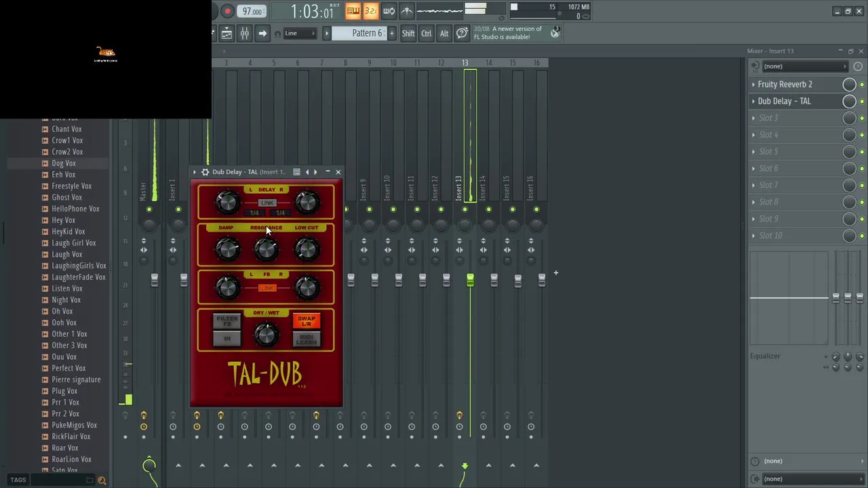
Task: Open Dub Delay plugin options arrow menu
Action: click(x=195, y=172)
